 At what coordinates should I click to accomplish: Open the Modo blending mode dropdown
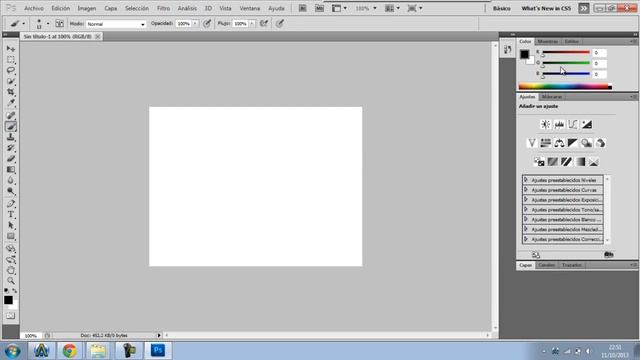click(x=116, y=24)
